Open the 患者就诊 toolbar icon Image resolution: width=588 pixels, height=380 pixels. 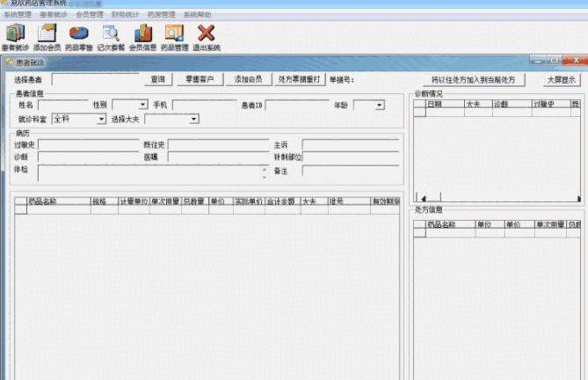pyautogui.click(x=15, y=37)
